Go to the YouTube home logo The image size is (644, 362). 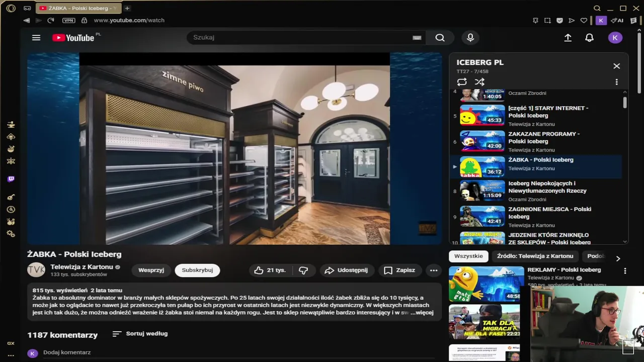pyautogui.click(x=73, y=38)
